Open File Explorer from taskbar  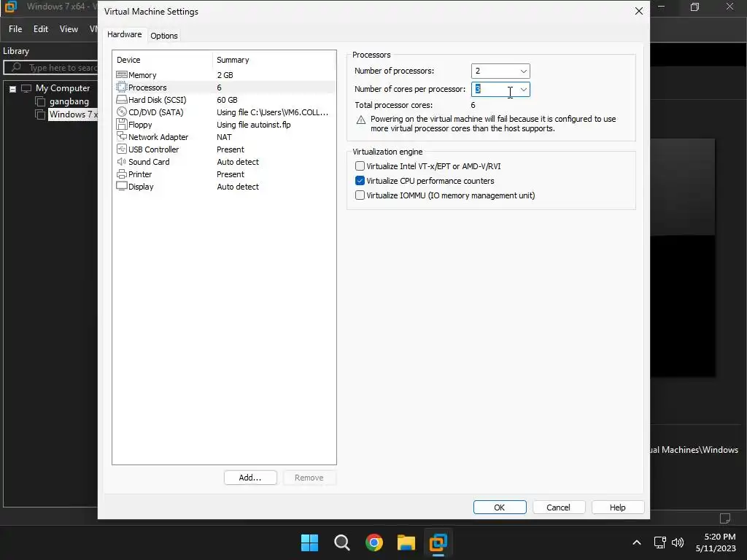coord(406,542)
